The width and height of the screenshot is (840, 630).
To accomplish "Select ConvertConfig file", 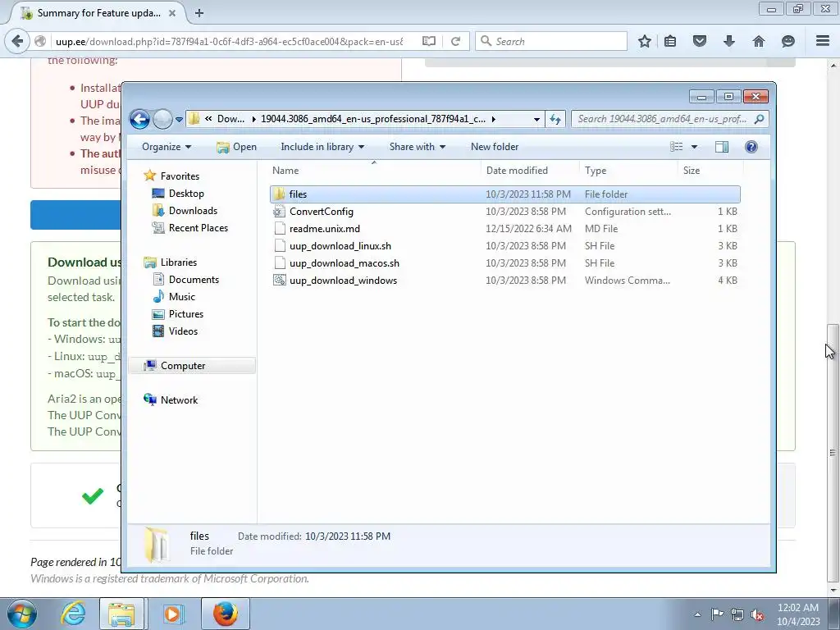I will pos(505,212).
